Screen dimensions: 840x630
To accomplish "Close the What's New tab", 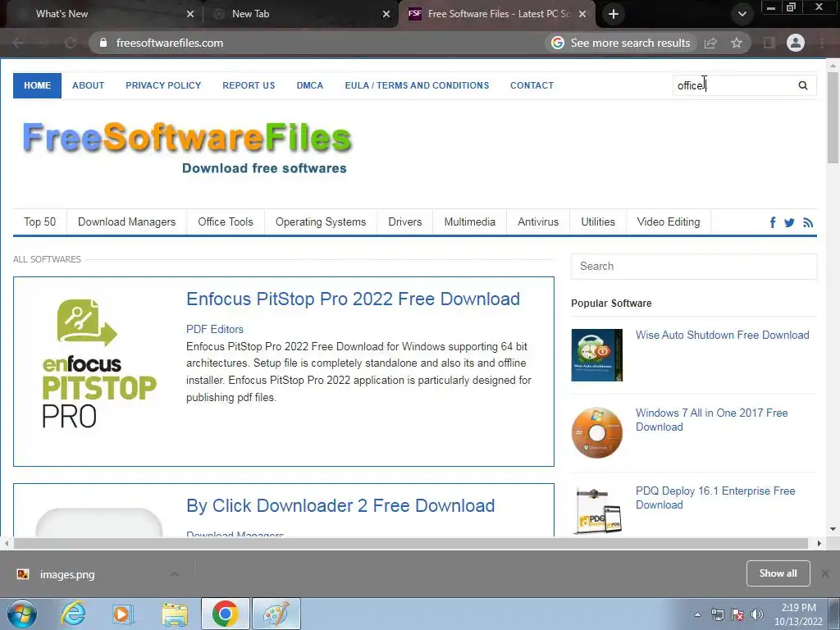I will [190, 14].
